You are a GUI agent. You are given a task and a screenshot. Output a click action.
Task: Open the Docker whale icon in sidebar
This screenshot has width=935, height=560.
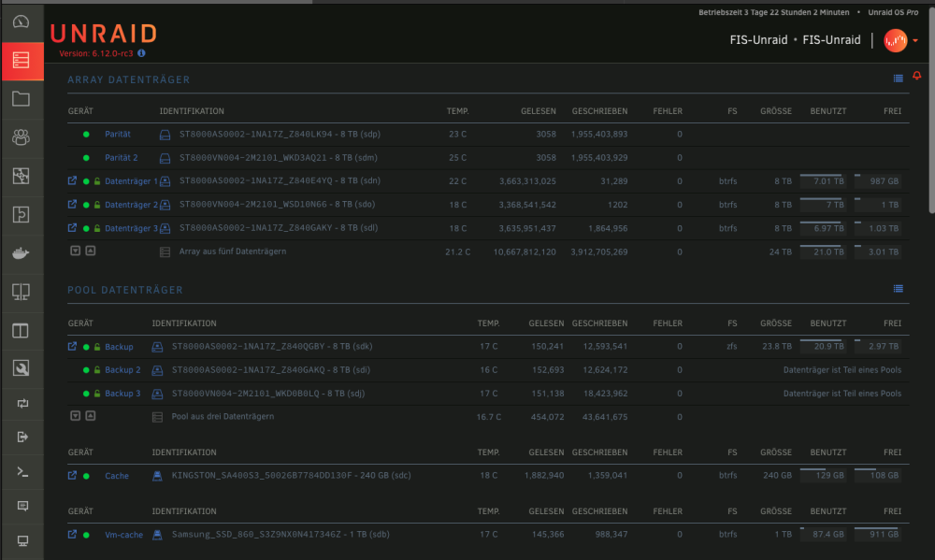click(21, 253)
